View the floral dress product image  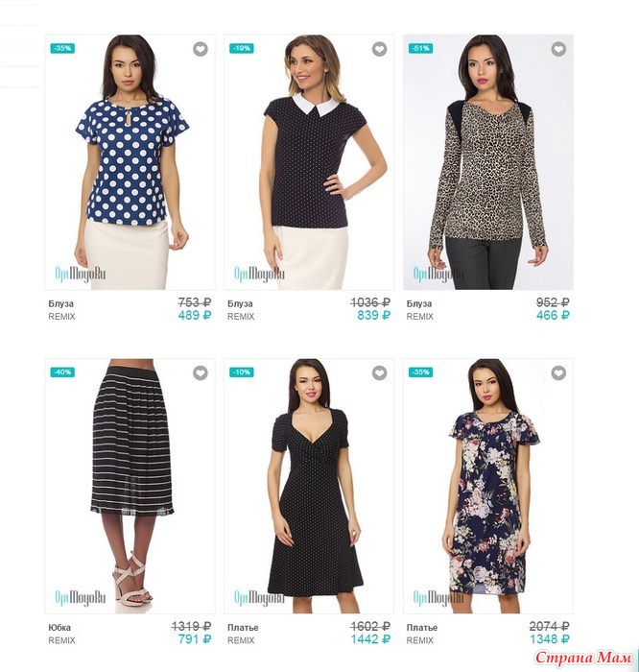[x=488, y=487]
